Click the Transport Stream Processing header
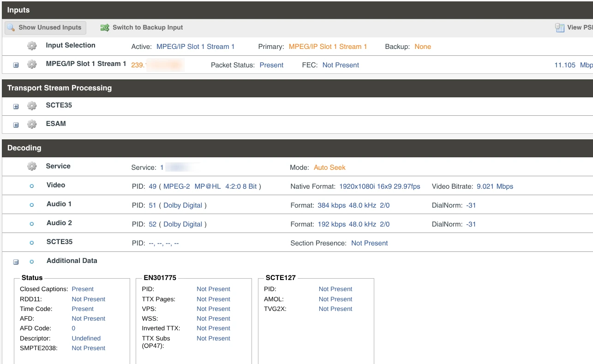The width and height of the screenshot is (593, 364). click(297, 88)
